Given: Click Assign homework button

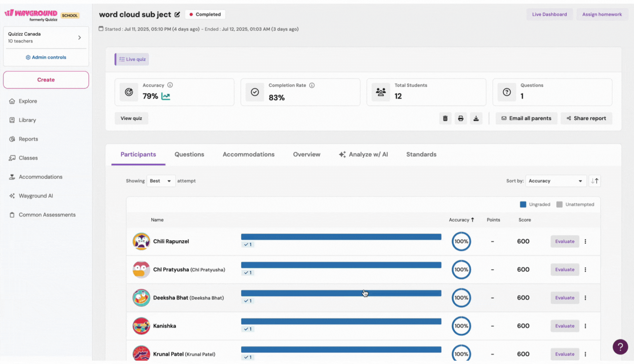Looking at the screenshot, I should point(602,15).
